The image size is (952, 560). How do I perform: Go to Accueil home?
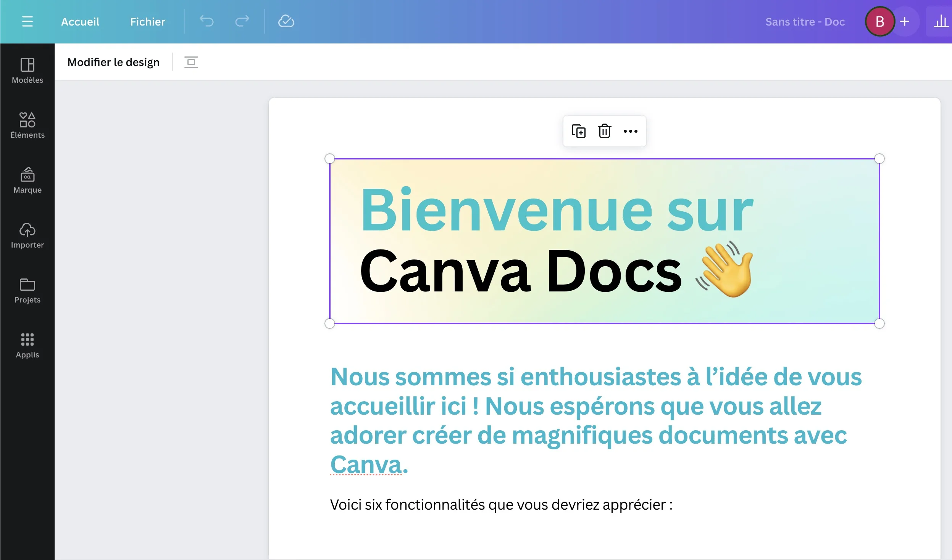[x=80, y=22]
